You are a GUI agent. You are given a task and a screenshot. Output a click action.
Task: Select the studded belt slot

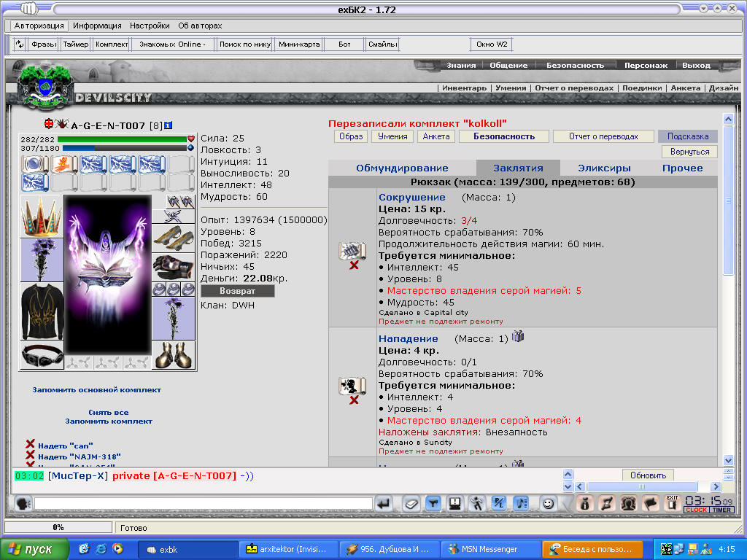point(42,355)
